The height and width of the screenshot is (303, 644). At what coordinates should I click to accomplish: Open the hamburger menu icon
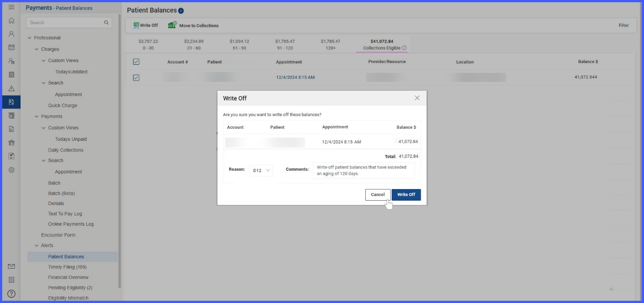pyautogui.click(x=12, y=7)
